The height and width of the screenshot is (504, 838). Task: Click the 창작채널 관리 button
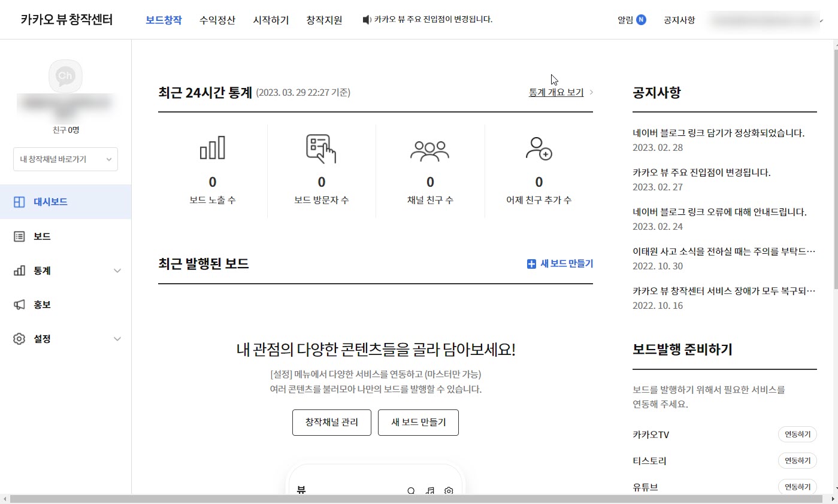tap(332, 423)
